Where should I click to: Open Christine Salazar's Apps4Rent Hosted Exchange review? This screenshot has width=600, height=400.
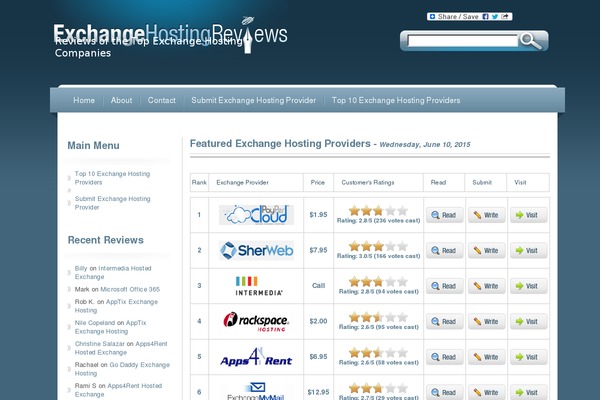coord(121,348)
